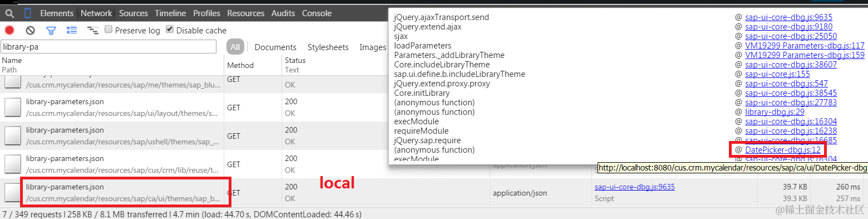Open DatePicker-dbg.js:12 link
The image size is (868, 219).
pyautogui.click(x=783, y=150)
